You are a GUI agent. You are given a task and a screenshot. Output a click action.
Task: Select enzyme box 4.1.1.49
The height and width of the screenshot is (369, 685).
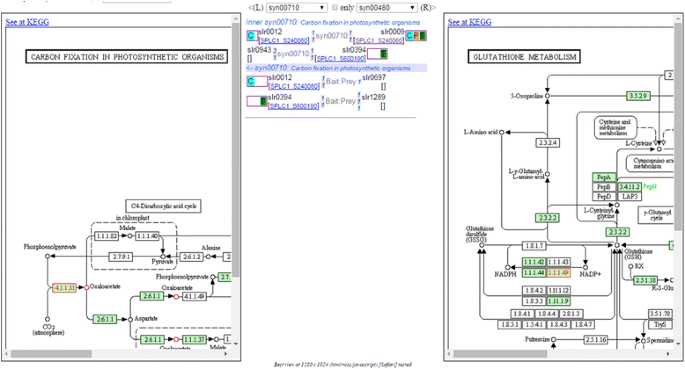[194, 297]
